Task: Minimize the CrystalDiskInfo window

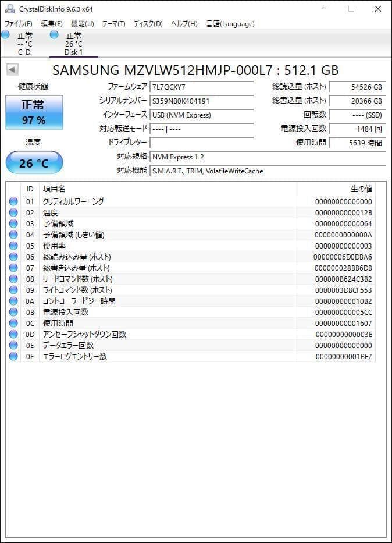Action: (x=325, y=9)
